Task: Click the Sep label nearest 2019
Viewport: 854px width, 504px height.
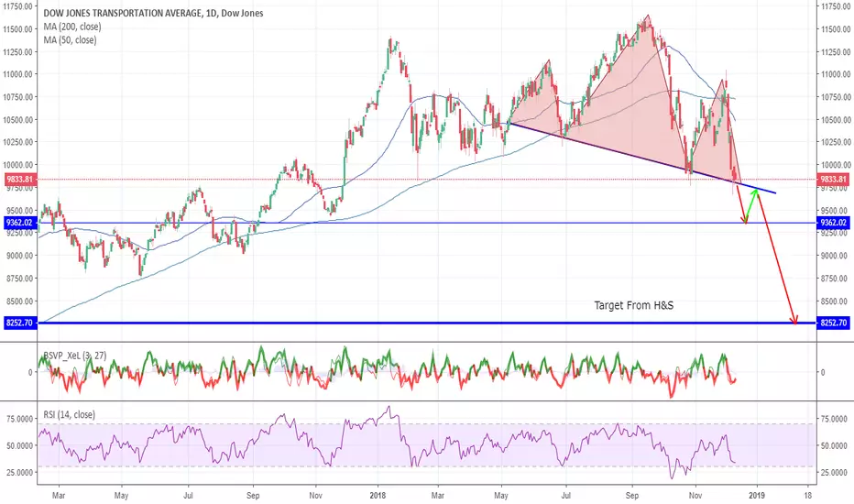Action: click(631, 495)
